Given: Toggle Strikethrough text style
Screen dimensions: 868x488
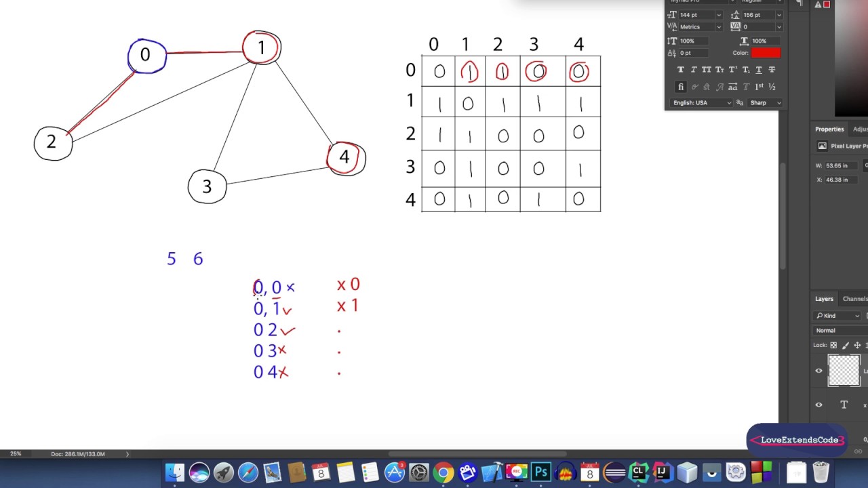Looking at the screenshot, I should coord(772,70).
